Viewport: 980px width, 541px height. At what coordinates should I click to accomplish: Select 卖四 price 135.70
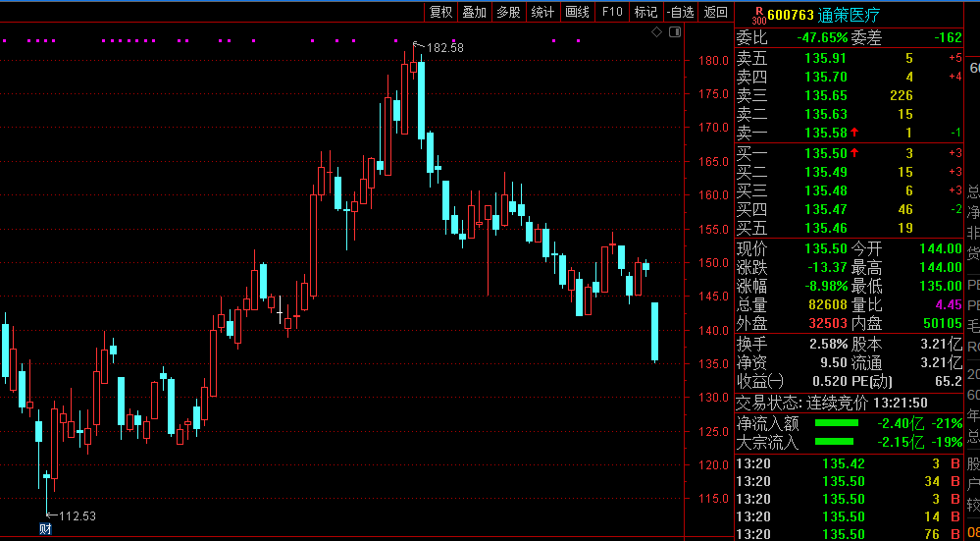(825, 78)
